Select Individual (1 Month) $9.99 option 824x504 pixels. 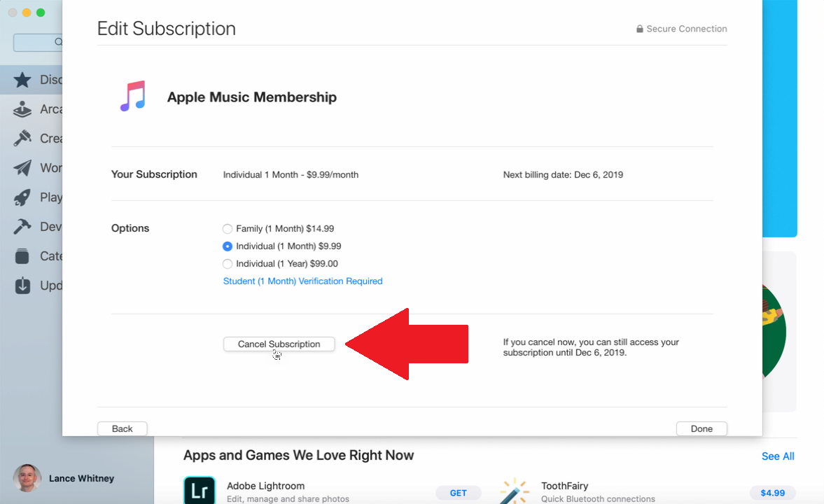pos(228,246)
